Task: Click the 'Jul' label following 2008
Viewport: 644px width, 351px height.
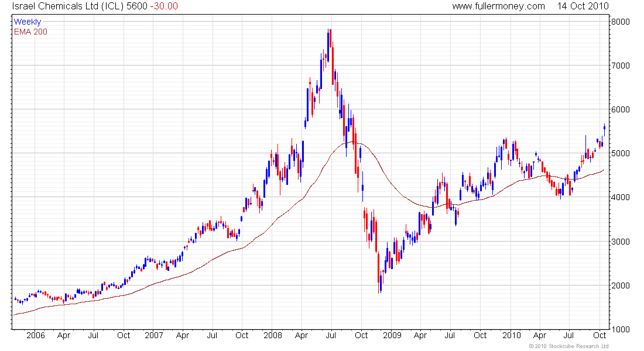Action: coord(331,335)
